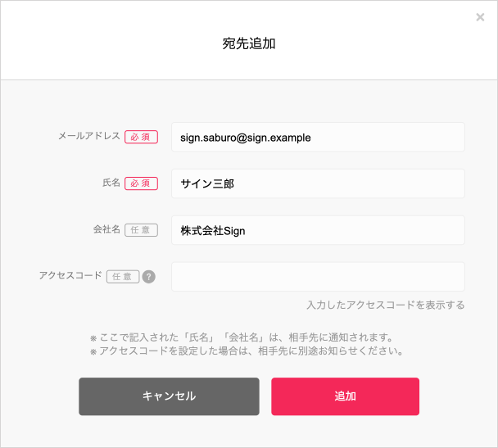Click the キャンセル button
Image resolution: width=498 pixels, height=448 pixels.
click(x=169, y=396)
